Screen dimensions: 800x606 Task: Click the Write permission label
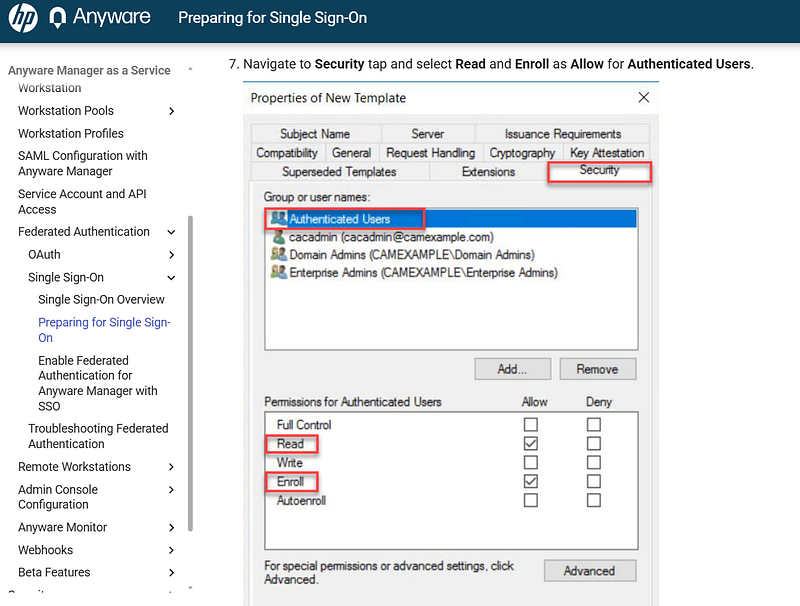tap(290, 463)
